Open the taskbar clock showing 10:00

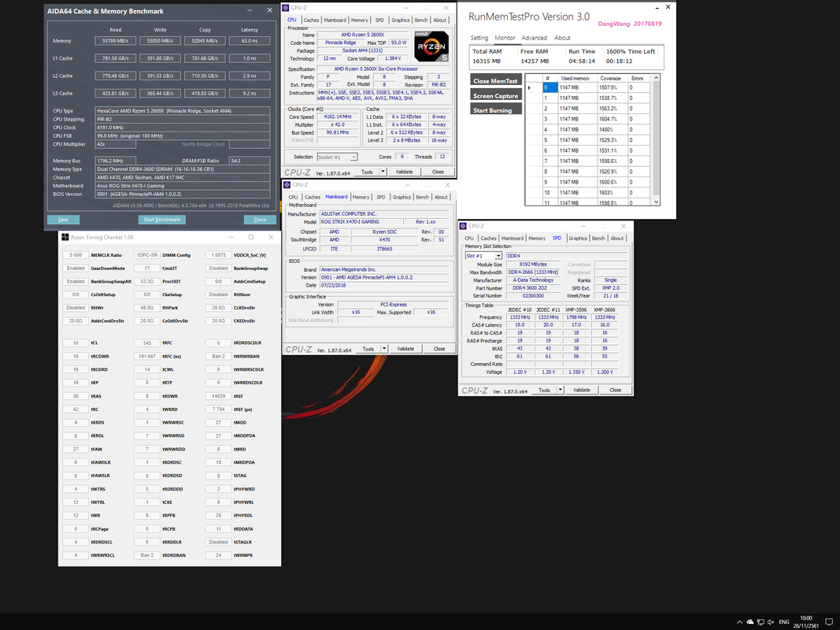click(x=805, y=621)
